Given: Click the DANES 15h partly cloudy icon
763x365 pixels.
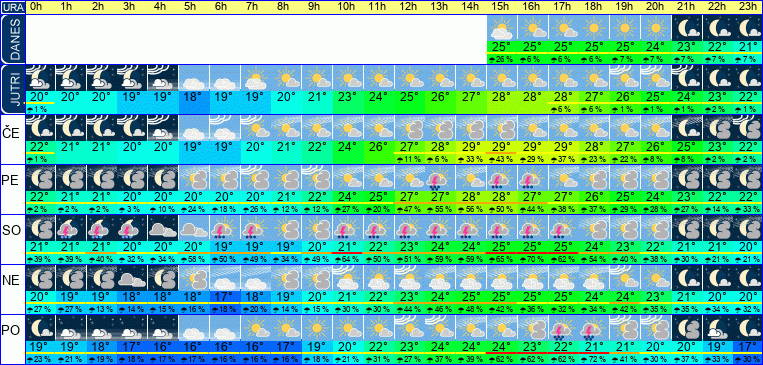Looking at the screenshot, I should tap(502, 28).
